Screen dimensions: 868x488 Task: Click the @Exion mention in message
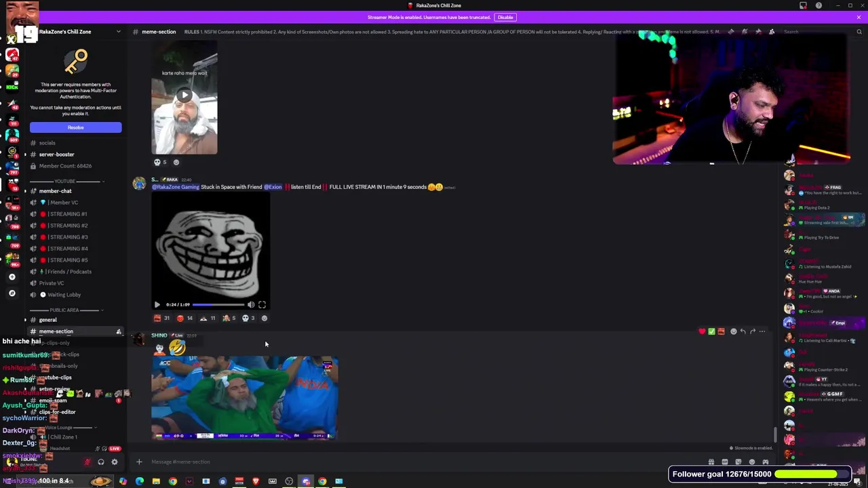tap(273, 187)
